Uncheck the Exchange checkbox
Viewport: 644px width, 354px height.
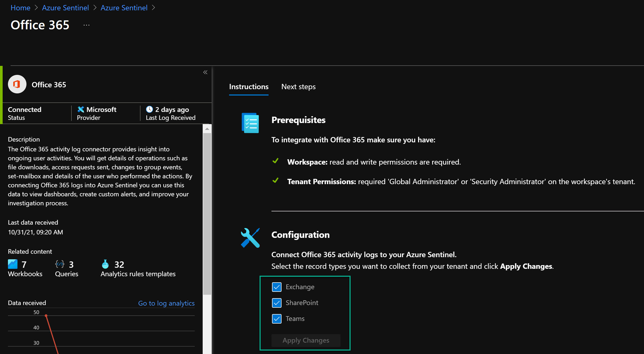(277, 287)
